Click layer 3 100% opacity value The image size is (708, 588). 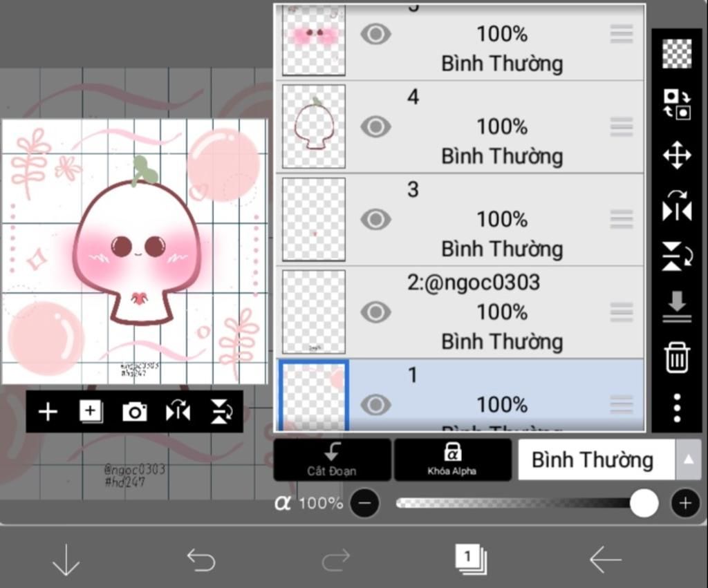pyautogui.click(x=502, y=220)
